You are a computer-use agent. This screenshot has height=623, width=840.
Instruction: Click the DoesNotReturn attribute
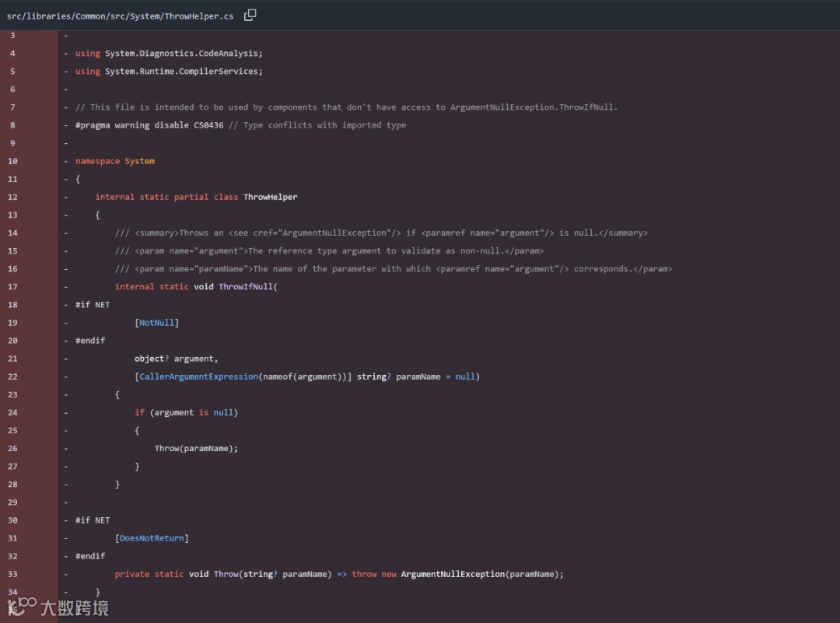click(x=152, y=538)
